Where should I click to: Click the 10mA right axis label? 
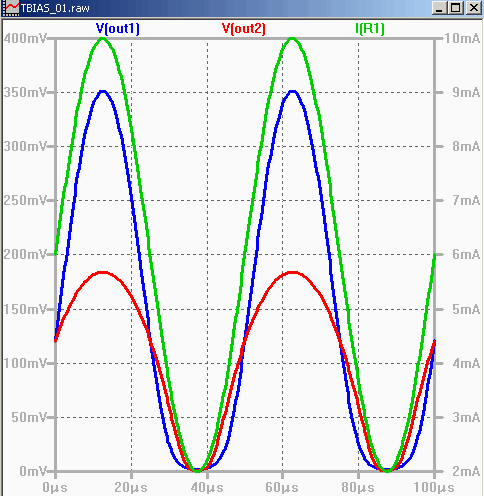463,38
